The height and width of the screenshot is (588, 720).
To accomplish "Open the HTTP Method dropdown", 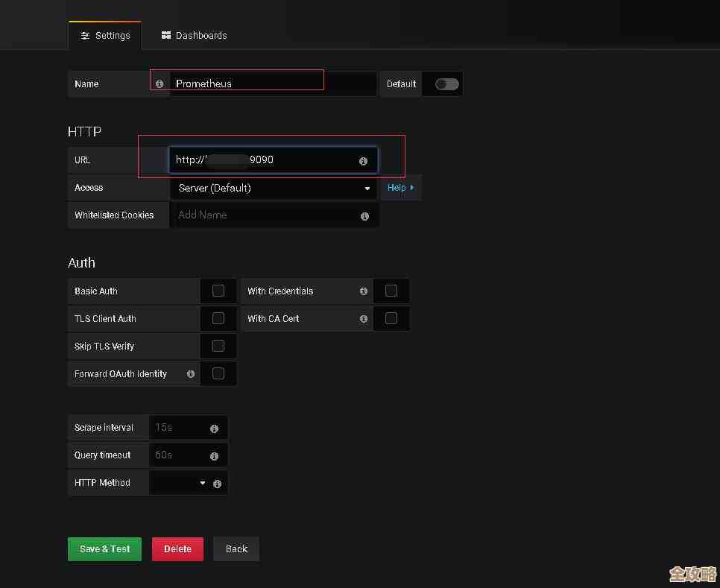I will pyautogui.click(x=179, y=483).
